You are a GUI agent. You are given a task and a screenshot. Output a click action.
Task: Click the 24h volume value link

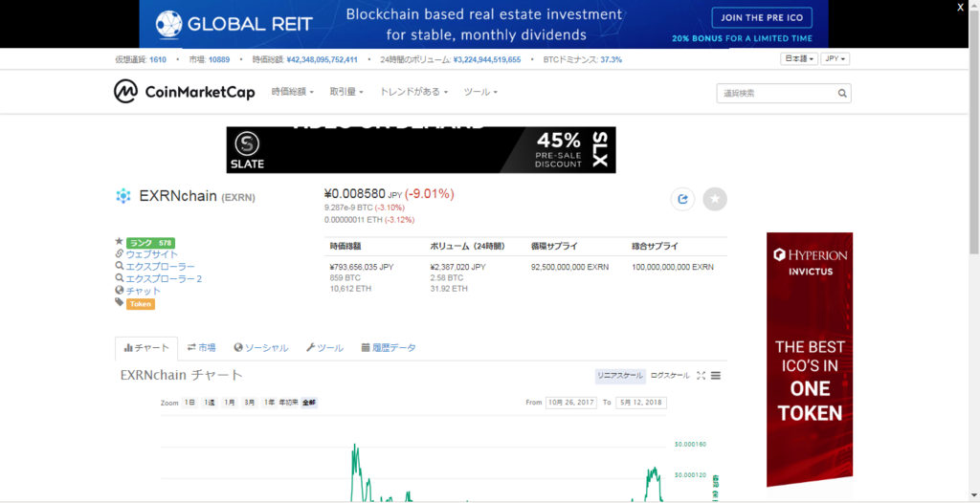487,60
